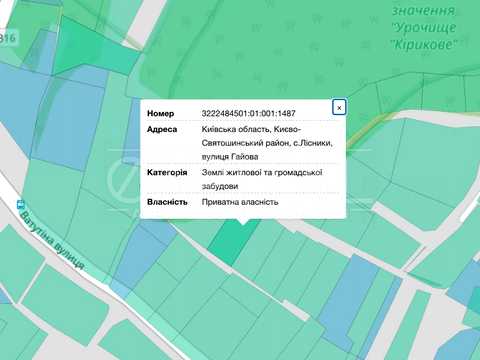The width and height of the screenshot is (480, 360).
Task: Select cadastral number 3222484501:01:001:1487
Action: pos(248,113)
